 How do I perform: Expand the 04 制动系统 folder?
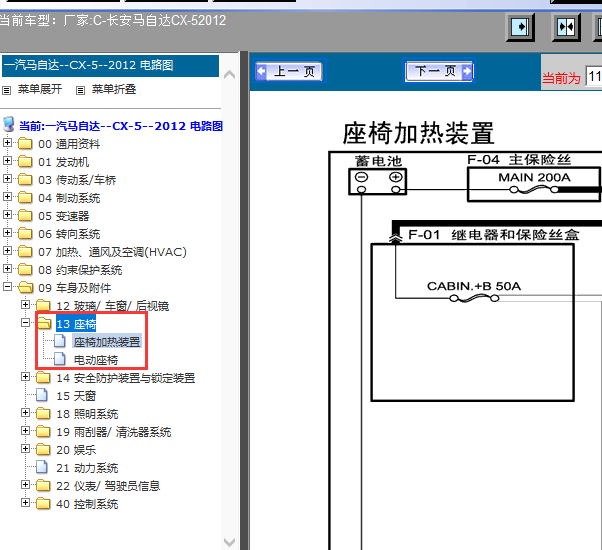point(7,197)
